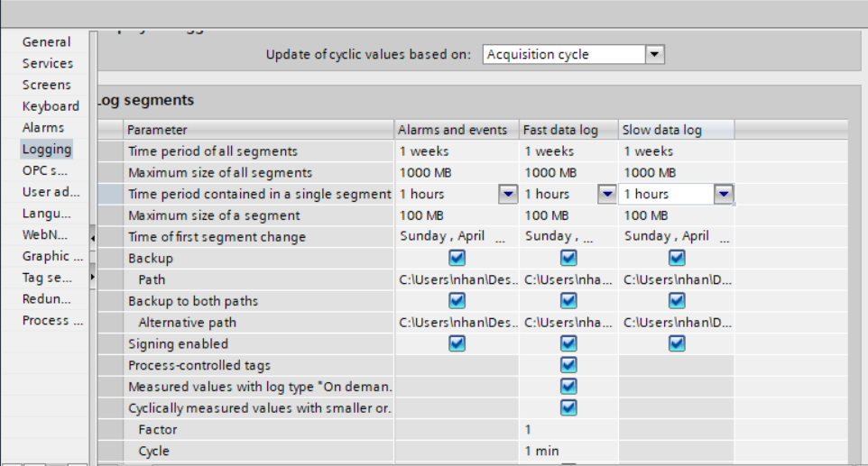Open Fast data log 1 hours dropdown
Image resolution: width=868 pixels, height=466 pixels.
tap(607, 194)
